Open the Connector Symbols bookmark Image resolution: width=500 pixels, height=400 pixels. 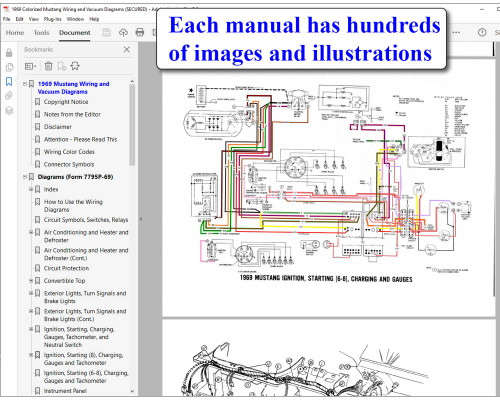coord(69,165)
